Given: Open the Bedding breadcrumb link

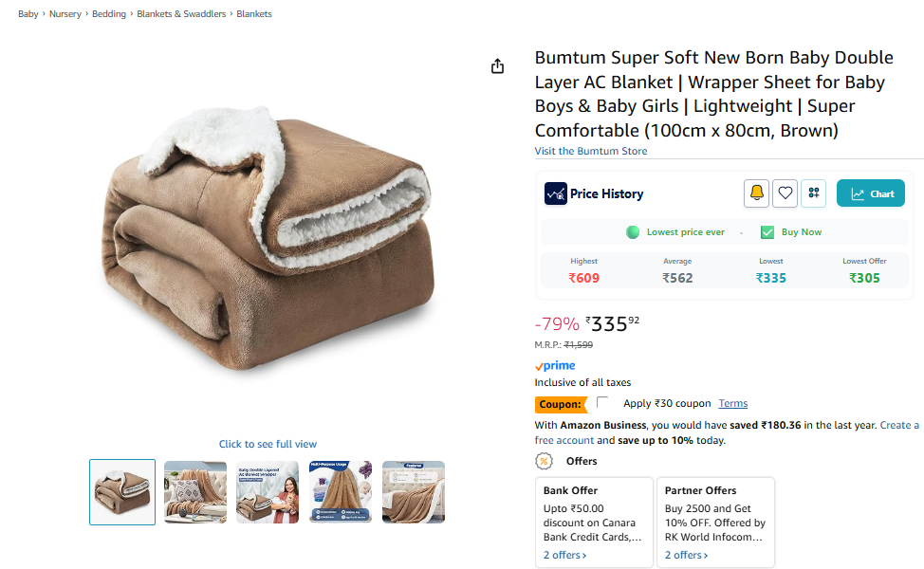Looking at the screenshot, I should point(109,14).
